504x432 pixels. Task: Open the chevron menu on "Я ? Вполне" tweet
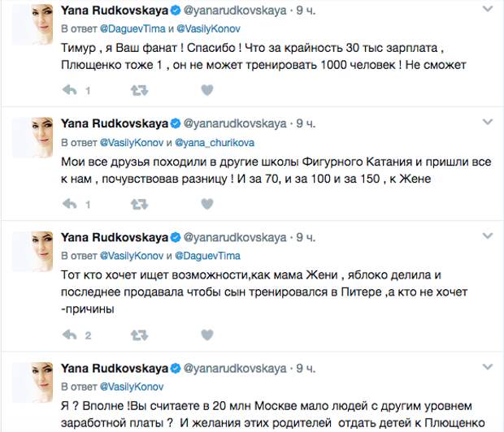tap(486, 366)
